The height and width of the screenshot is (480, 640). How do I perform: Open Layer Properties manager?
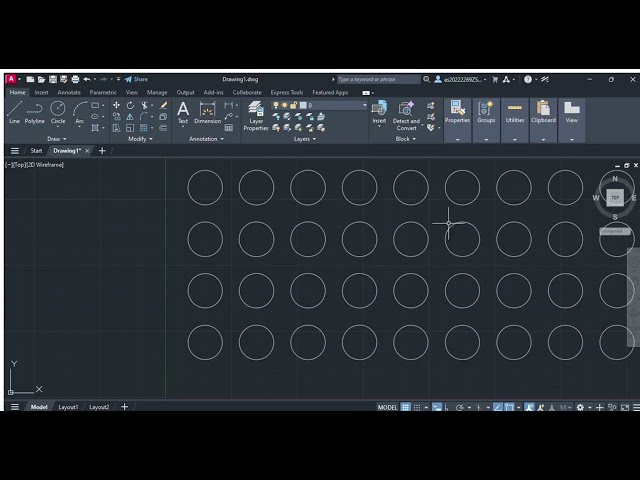256,116
